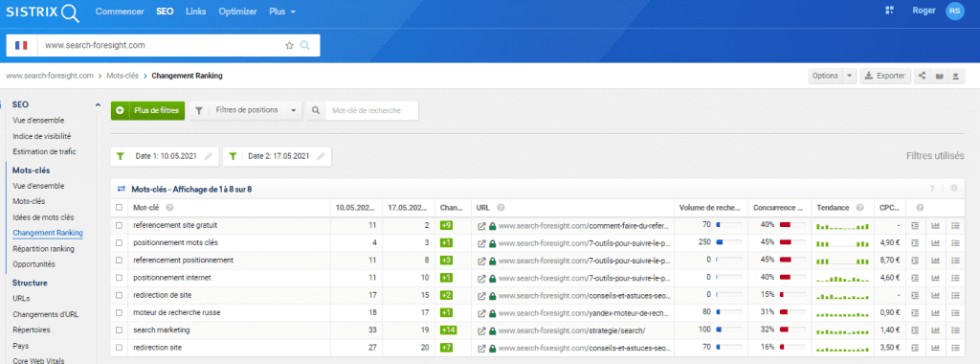Open the Commencer menu
The width and height of the screenshot is (980, 364).
(x=120, y=11)
